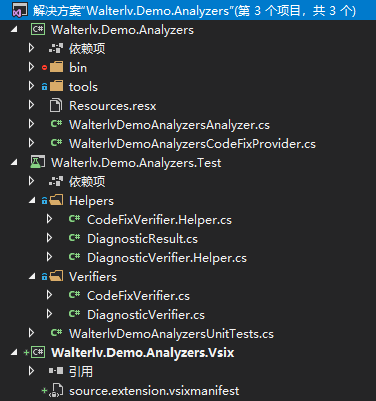
Task: Click the dependencies icon under Walterlv.Demo.Analyzers
Action: pyautogui.click(x=56, y=49)
